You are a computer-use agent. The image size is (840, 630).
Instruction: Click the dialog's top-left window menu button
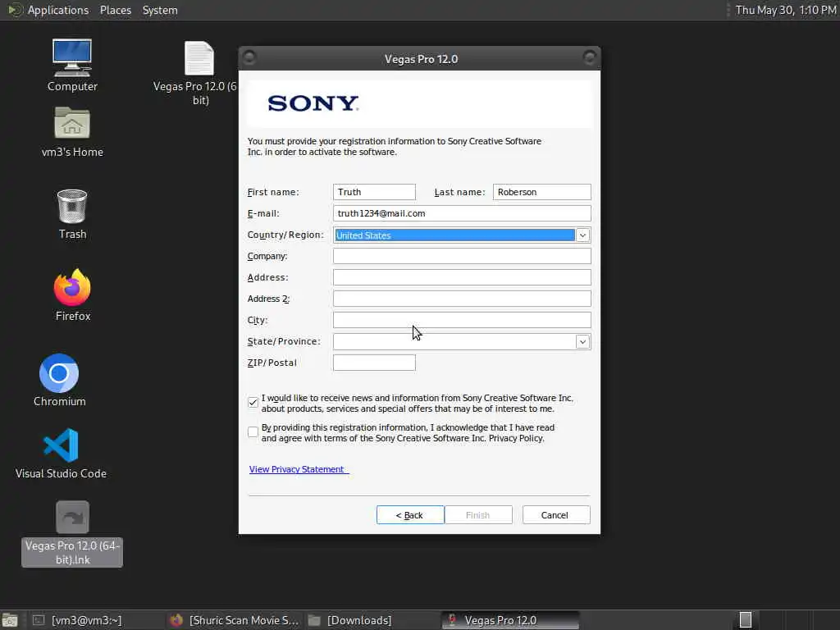coord(249,58)
